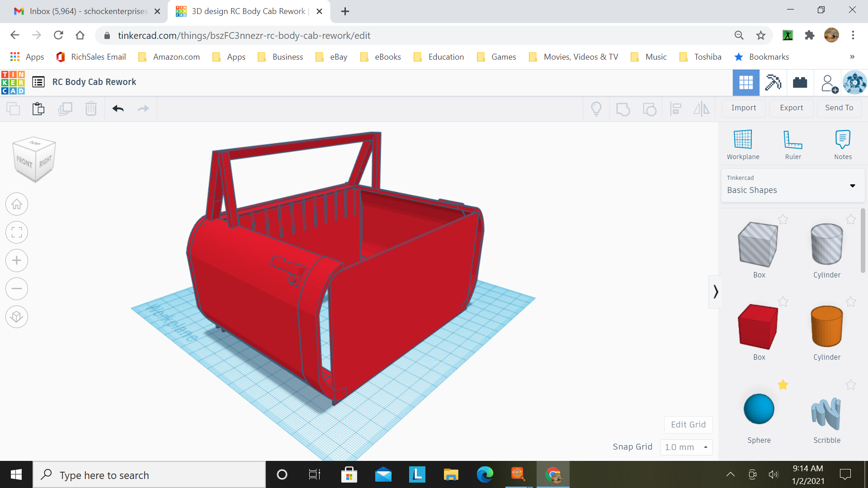The image size is (868, 488).
Task: Open the Tinkercad logo home link
Action: tap(13, 82)
